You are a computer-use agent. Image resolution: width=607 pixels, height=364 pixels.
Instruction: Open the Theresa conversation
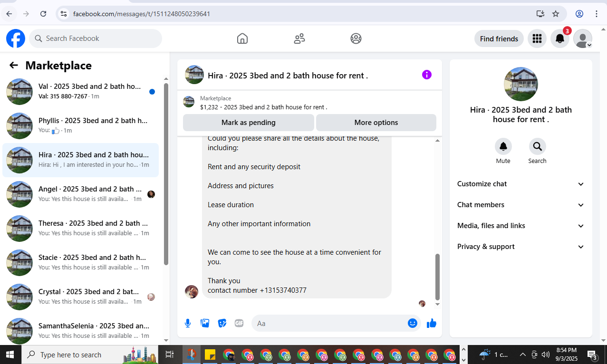click(81, 229)
